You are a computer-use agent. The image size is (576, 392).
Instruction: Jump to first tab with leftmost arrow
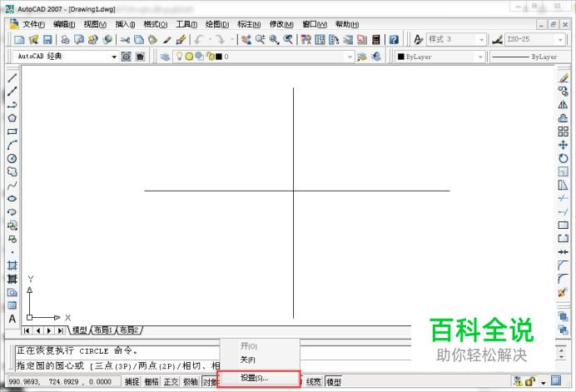pos(27,330)
